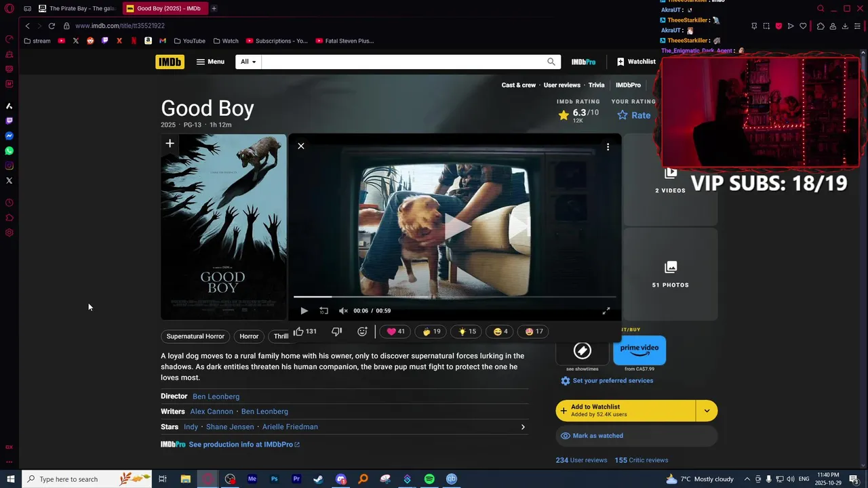This screenshot has width=868, height=488.
Task: React with the light bulb emoji (15)
Action: [x=467, y=331]
